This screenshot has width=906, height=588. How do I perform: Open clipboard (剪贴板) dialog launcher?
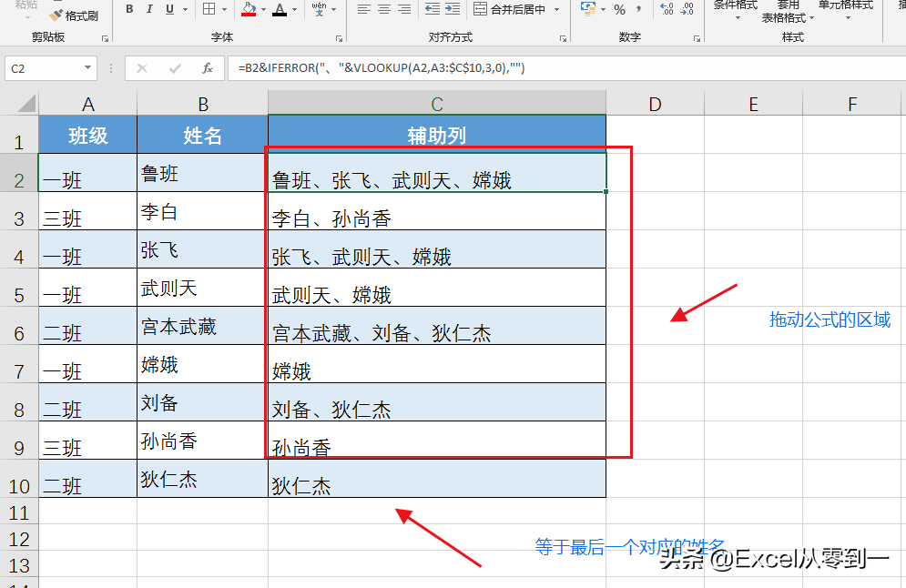pyautogui.click(x=105, y=39)
